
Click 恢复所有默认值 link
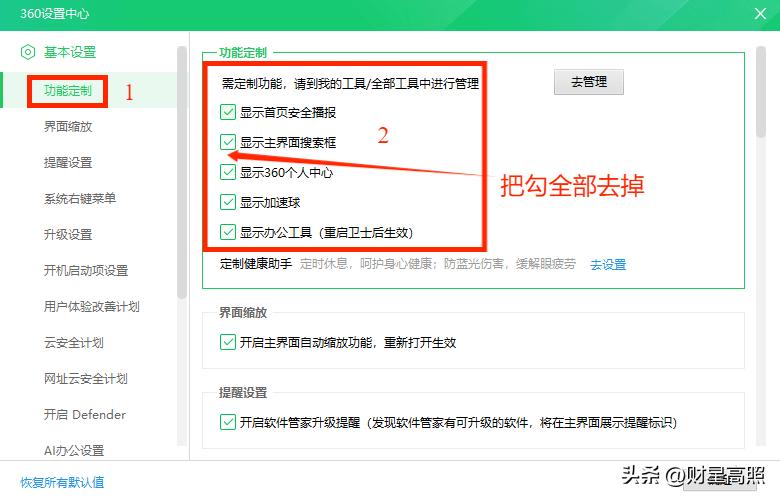tap(62, 482)
